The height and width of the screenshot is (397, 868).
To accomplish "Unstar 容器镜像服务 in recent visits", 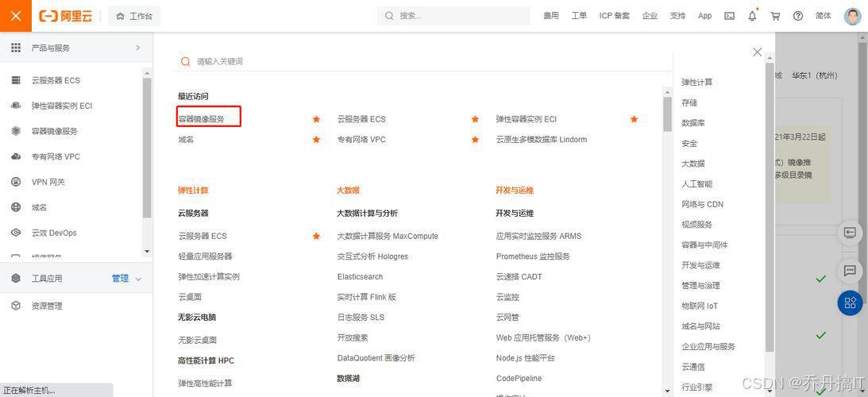I will click(316, 119).
